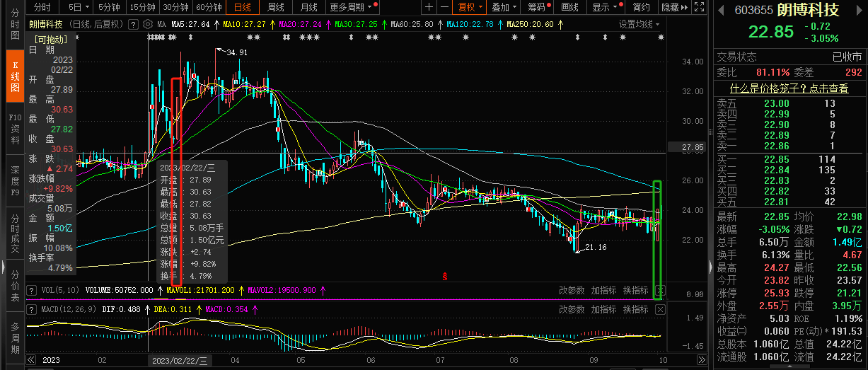The image size is (868, 370).
Task: Click 加指标 in the VOL panel
Action: click(604, 290)
